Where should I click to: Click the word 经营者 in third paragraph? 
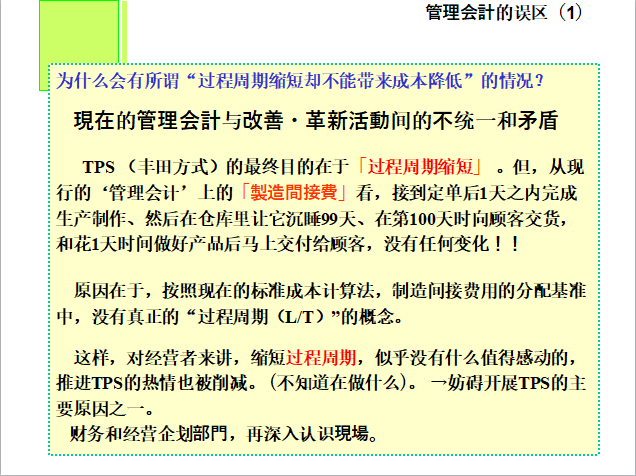point(167,359)
